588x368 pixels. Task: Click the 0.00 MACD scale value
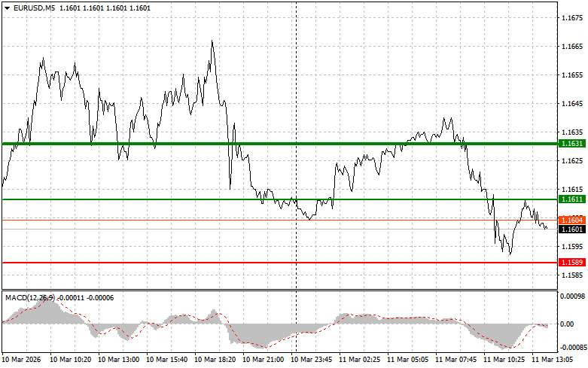(567, 324)
